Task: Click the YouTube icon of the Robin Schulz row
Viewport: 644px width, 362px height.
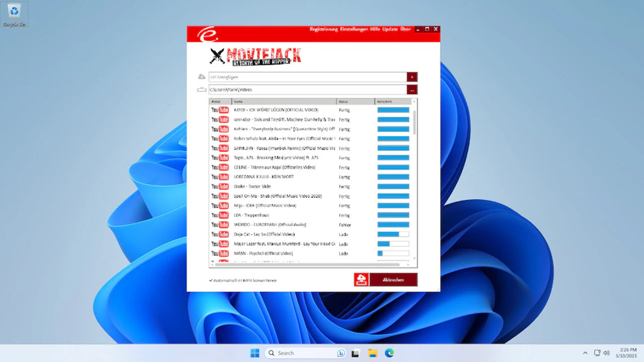Action: click(x=220, y=139)
